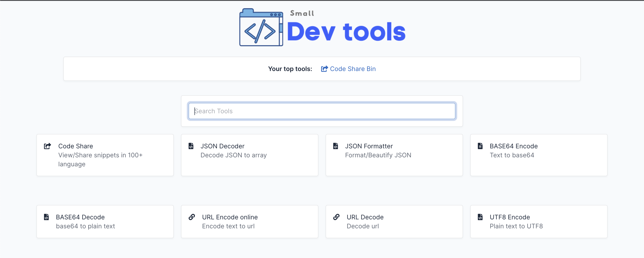Viewport: 644px width, 258px height.
Task: Open the URL Encode online title
Action: coord(230,217)
